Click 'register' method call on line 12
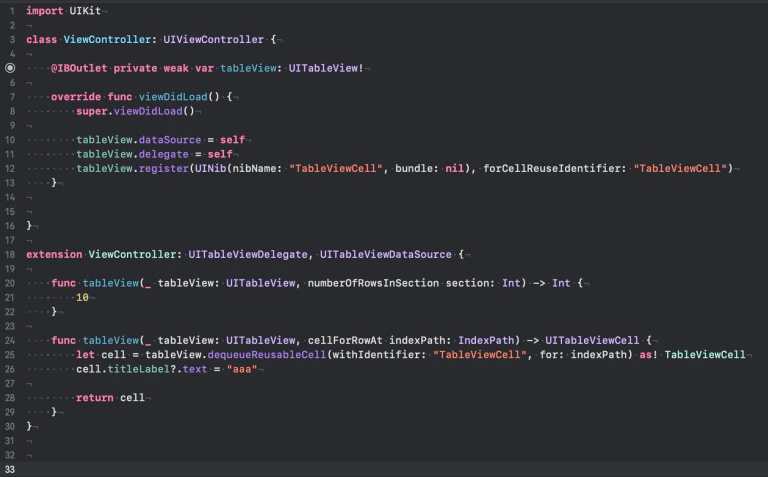Screen dimensions: 768x477 [164, 168]
